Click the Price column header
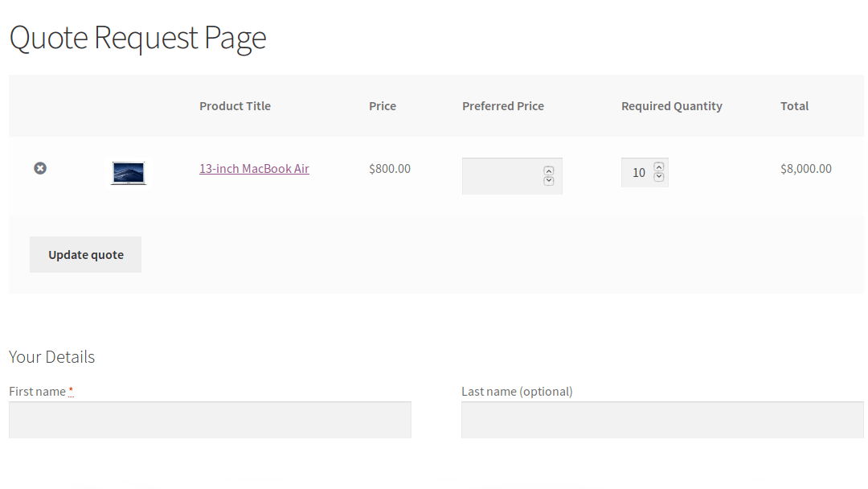This screenshot has height=489, width=868. [383, 105]
